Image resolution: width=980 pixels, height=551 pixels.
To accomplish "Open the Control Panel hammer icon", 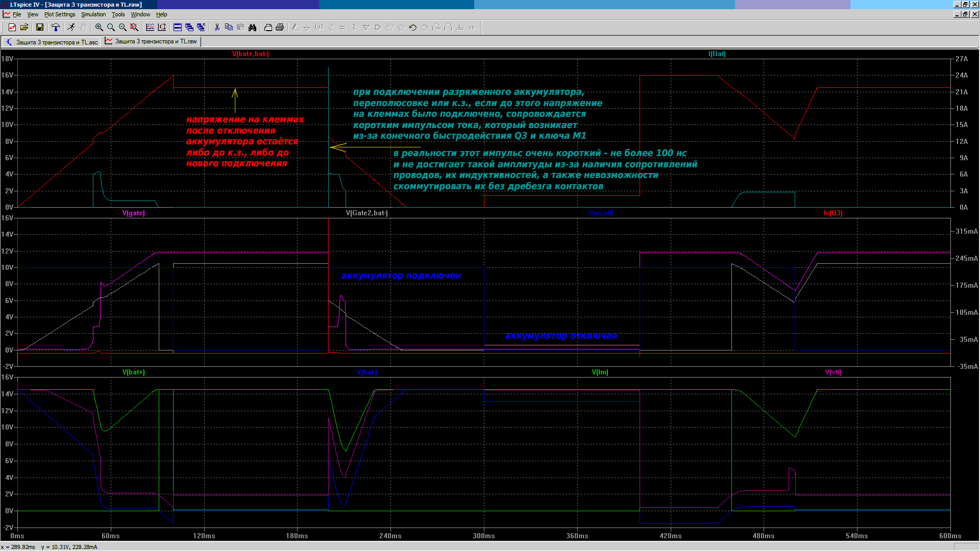I will click(x=56, y=28).
